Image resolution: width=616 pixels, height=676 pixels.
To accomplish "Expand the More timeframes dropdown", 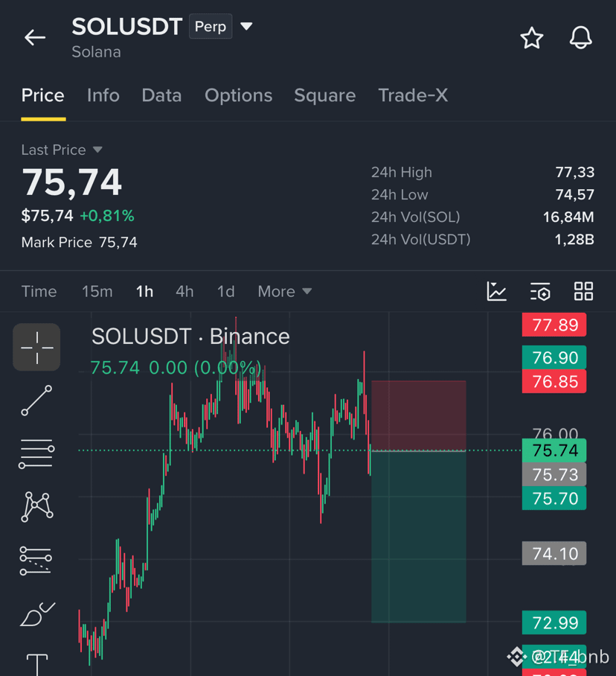I will pyautogui.click(x=284, y=291).
